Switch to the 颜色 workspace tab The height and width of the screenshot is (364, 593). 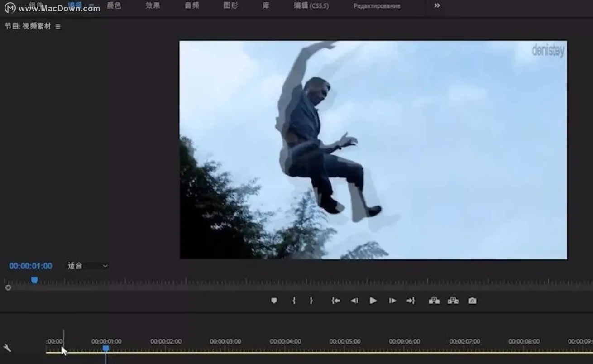click(x=114, y=6)
